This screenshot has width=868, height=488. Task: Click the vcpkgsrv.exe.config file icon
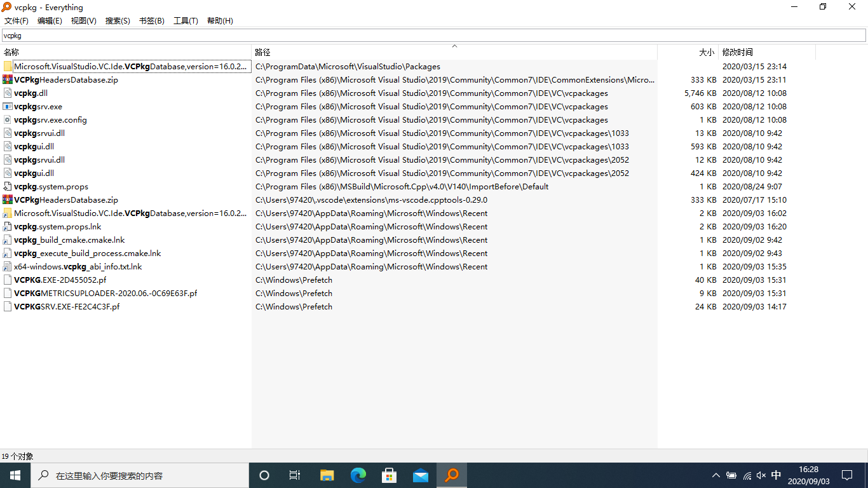pos(8,119)
